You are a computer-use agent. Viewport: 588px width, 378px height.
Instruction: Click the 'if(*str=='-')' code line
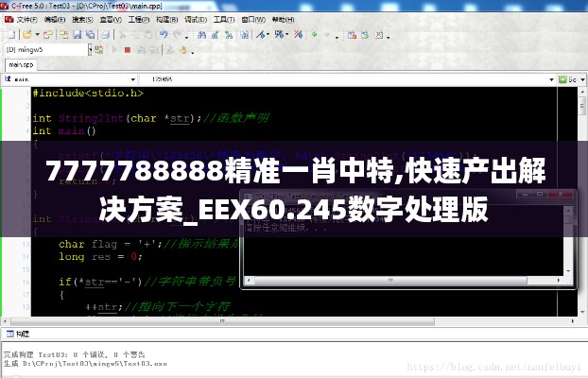click(100, 282)
